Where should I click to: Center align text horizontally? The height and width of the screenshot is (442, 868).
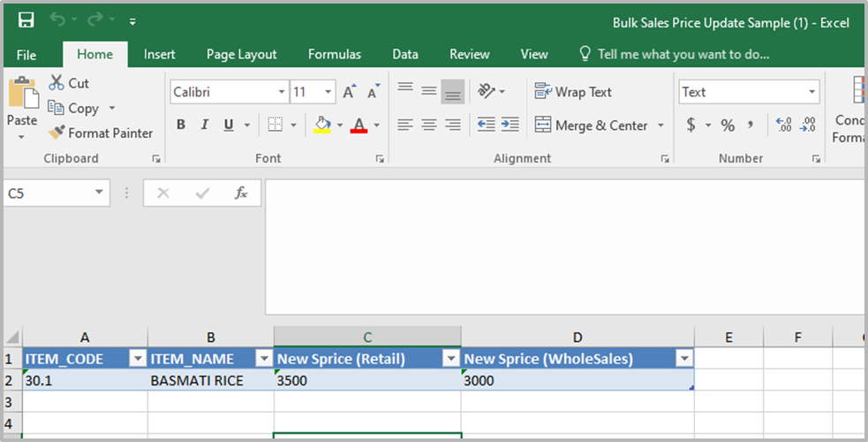pos(429,126)
